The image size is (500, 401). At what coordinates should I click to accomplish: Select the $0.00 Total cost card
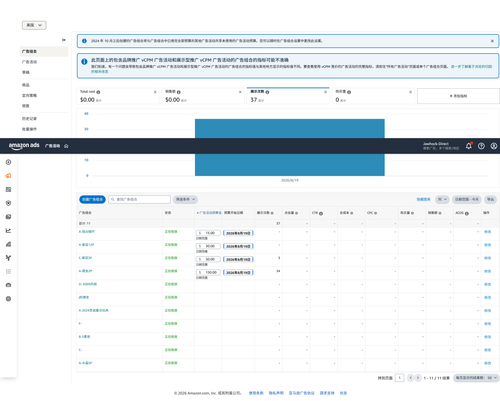118,96
